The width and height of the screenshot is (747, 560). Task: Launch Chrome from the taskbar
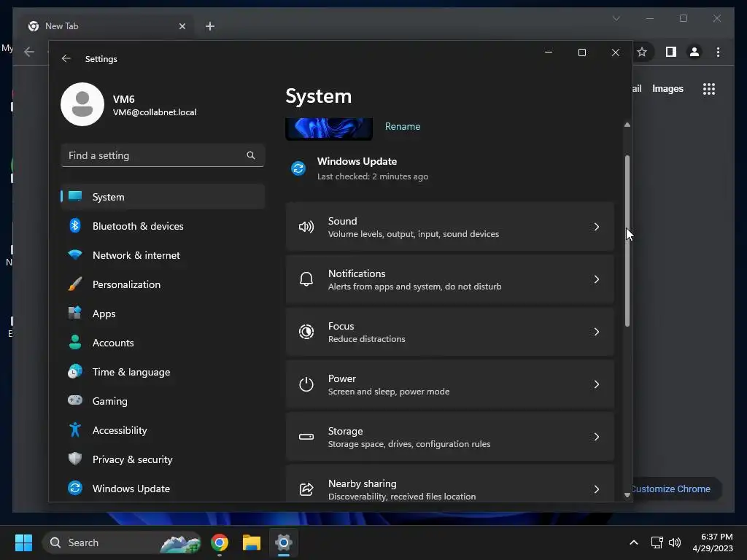point(220,542)
